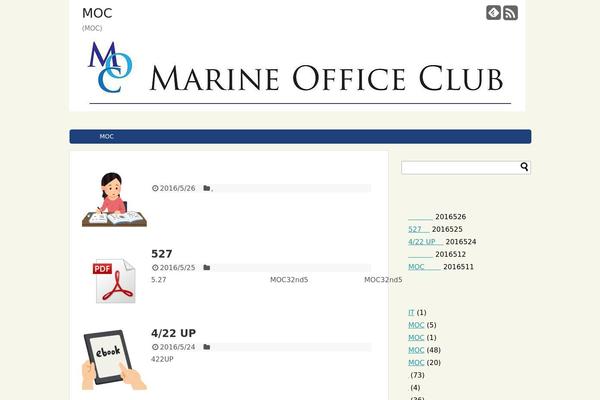
Task: Click the folder icon in 2016/5/26 post
Action: click(207, 188)
